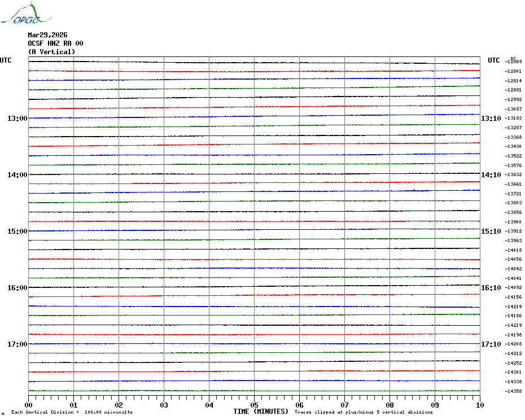Select the 17:00 left time label
Image resolution: width=525 pixels, height=420 pixels.
coord(17,344)
